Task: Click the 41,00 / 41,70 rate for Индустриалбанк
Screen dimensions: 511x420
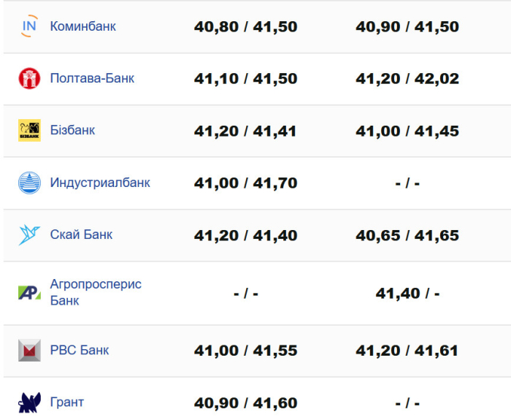Action: click(245, 183)
